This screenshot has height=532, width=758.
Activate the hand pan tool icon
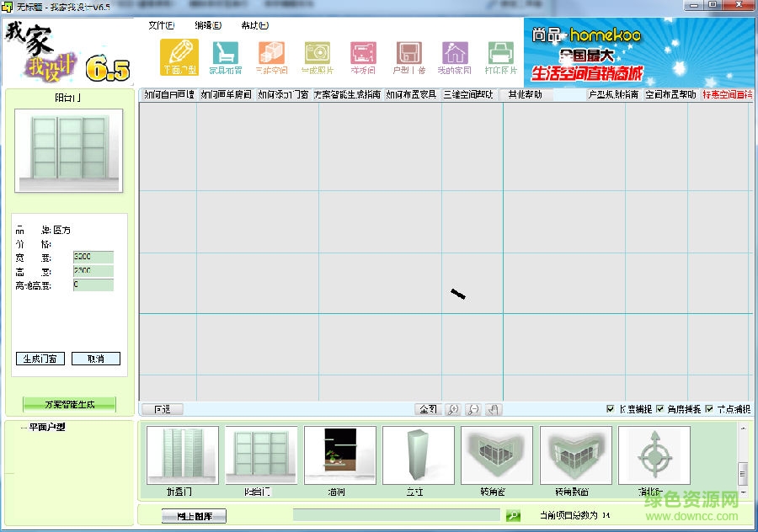pyautogui.click(x=494, y=409)
